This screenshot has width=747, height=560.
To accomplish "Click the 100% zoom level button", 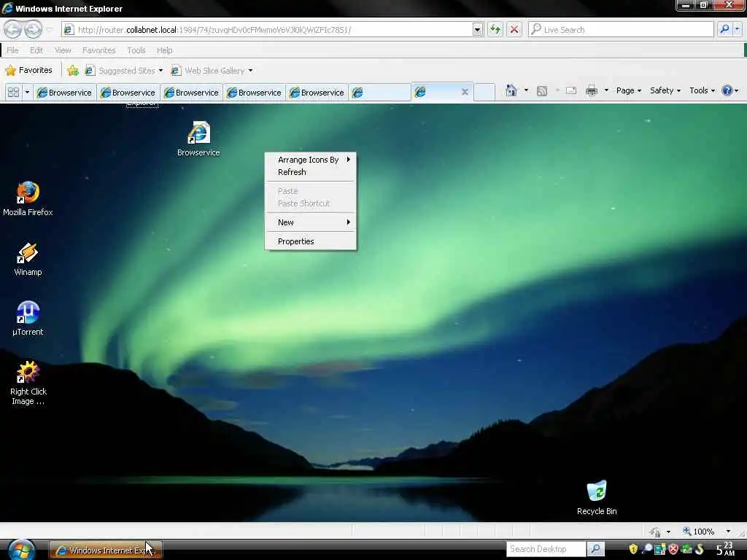I will (x=698, y=532).
